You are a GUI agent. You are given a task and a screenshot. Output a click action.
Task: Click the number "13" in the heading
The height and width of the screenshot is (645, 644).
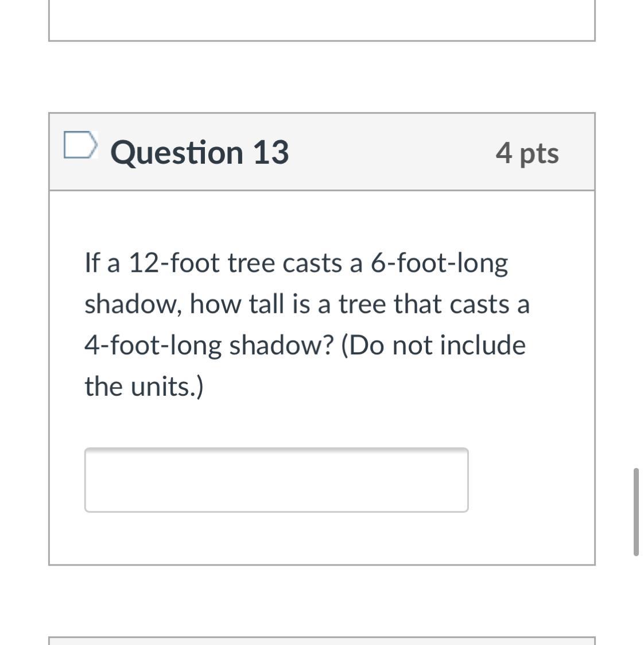271,153
